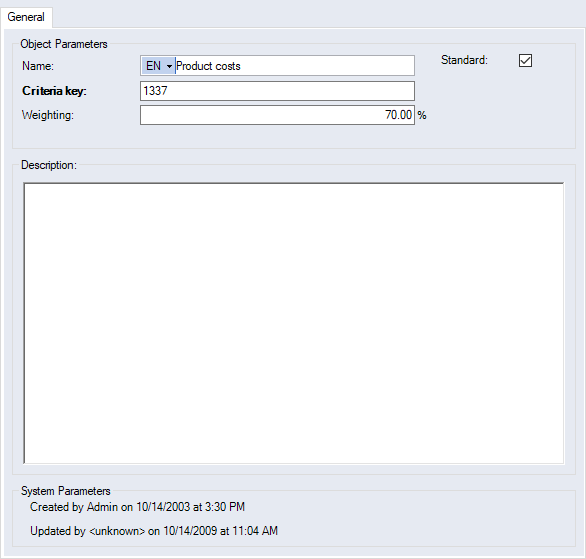Screen dimensions: 586x559
Task: Open the EN language dropdown
Action: (x=158, y=66)
